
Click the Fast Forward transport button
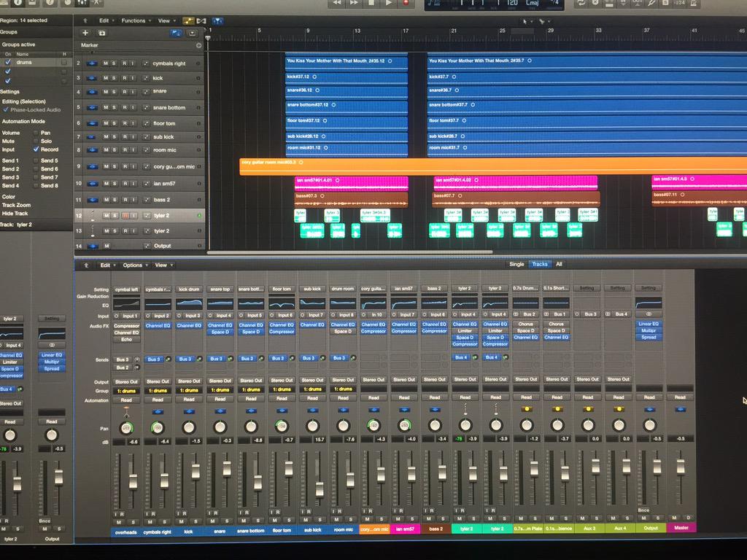coord(354,2)
